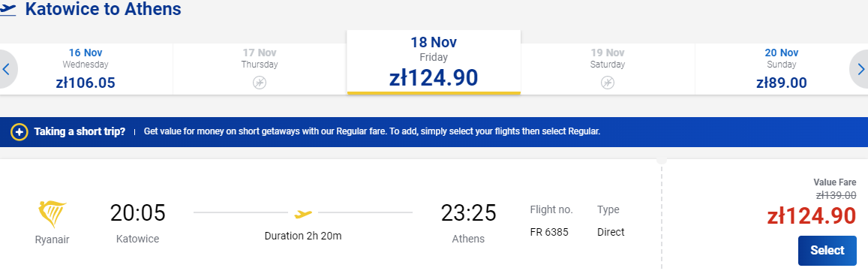Choose the 18 Nov Friday date tab

coord(434,62)
